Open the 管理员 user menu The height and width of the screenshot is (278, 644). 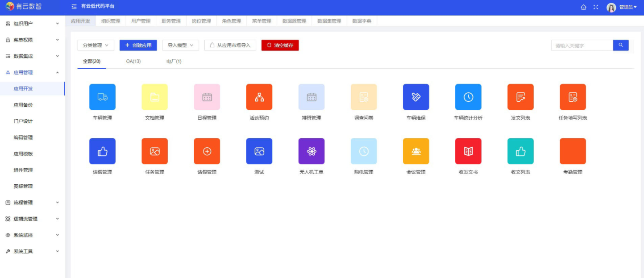coord(627,7)
